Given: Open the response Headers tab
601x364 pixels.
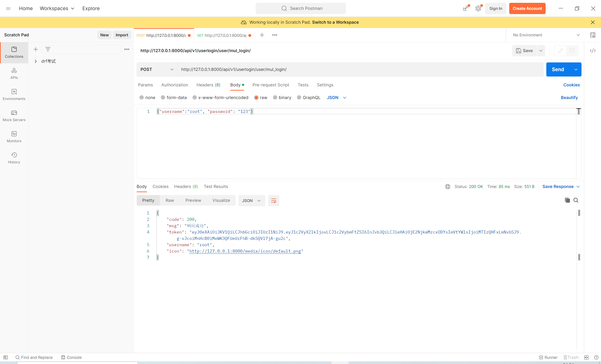Looking at the screenshot, I should coord(186,187).
